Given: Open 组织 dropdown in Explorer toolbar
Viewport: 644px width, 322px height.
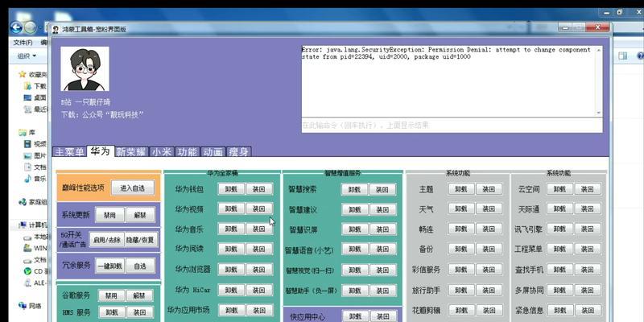Looking at the screenshot, I should (27, 56).
